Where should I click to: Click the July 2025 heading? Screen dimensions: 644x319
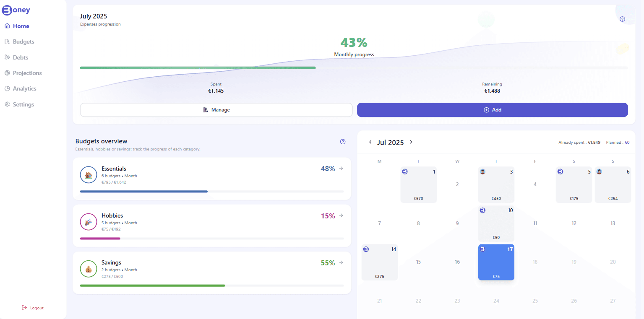tap(94, 16)
